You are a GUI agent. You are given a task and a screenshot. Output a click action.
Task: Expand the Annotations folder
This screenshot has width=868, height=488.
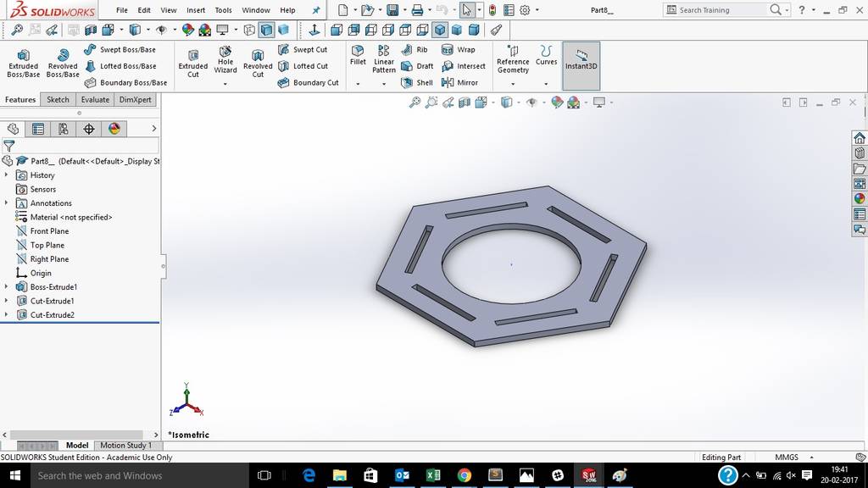(x=6, y=203)
